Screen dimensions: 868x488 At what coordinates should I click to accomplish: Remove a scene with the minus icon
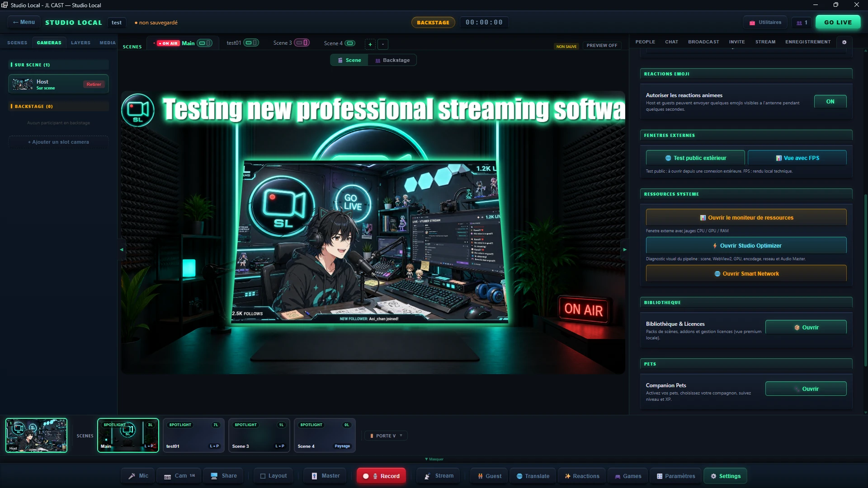click(383, 44)
